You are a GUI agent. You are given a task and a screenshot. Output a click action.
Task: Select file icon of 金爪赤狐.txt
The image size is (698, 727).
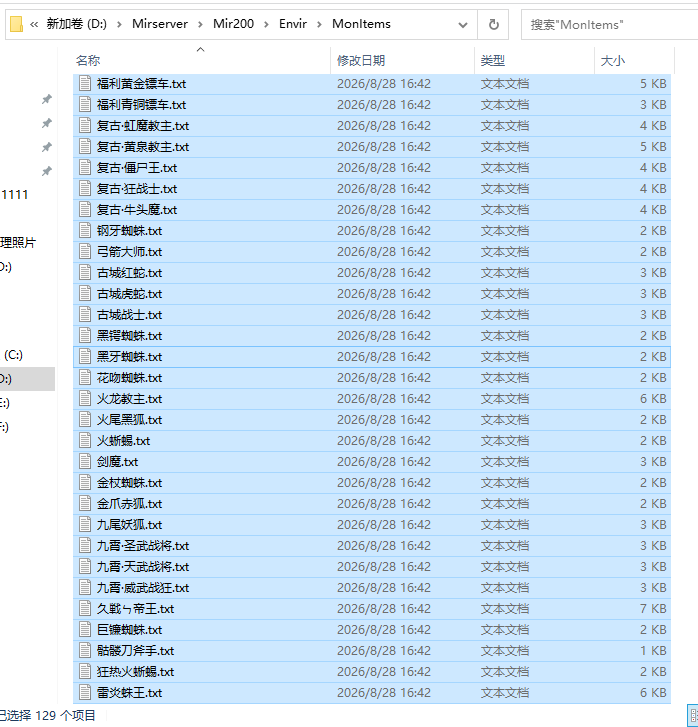85,504
